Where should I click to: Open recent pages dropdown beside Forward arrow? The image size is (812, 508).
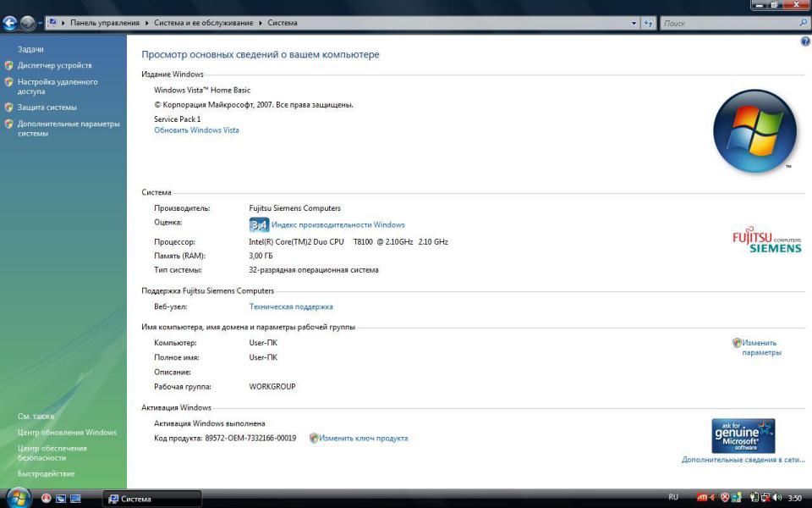tap(40, 24)
